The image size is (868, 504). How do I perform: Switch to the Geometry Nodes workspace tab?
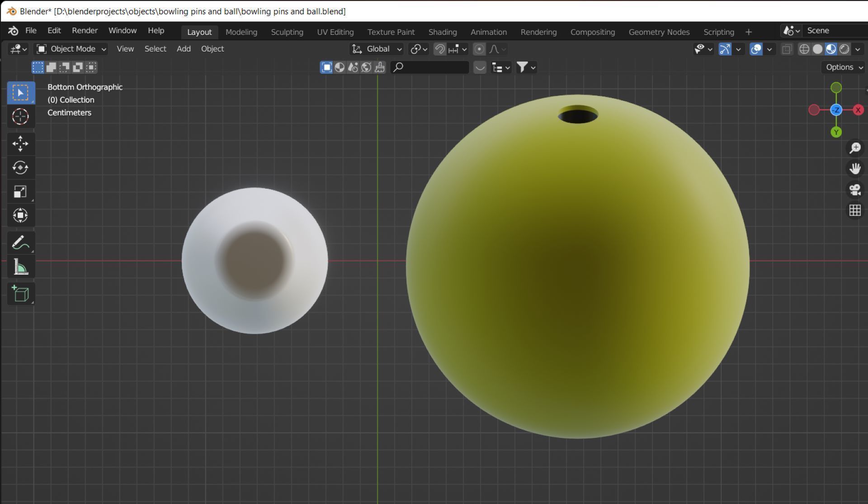pos(659,32)
